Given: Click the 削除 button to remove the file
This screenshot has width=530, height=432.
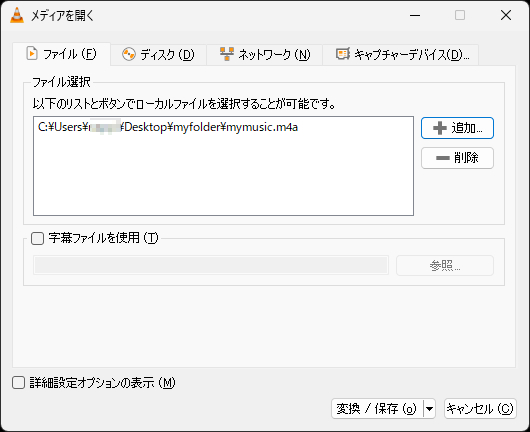Looking at the screenshot, I should pyautogui.click(x=457, y=158).
